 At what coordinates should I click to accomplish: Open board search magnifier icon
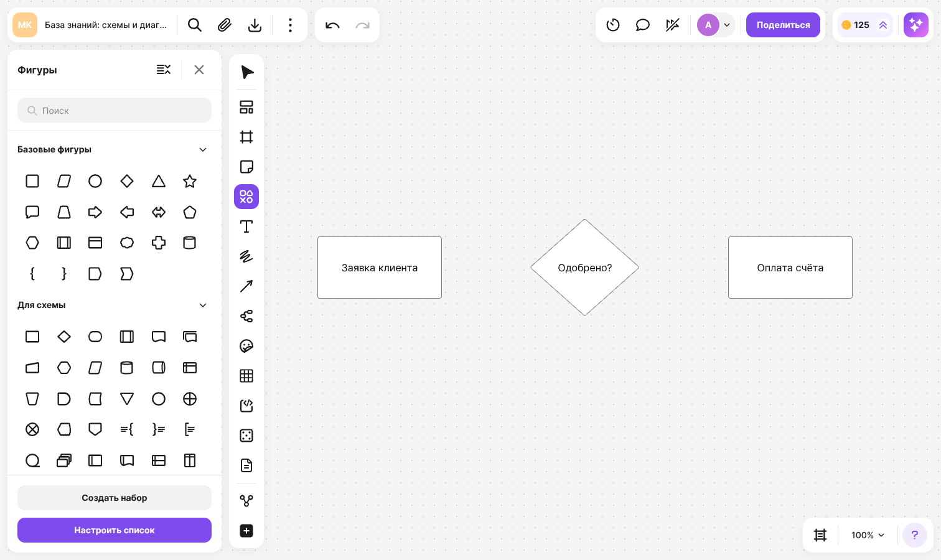tap(195, 25)
